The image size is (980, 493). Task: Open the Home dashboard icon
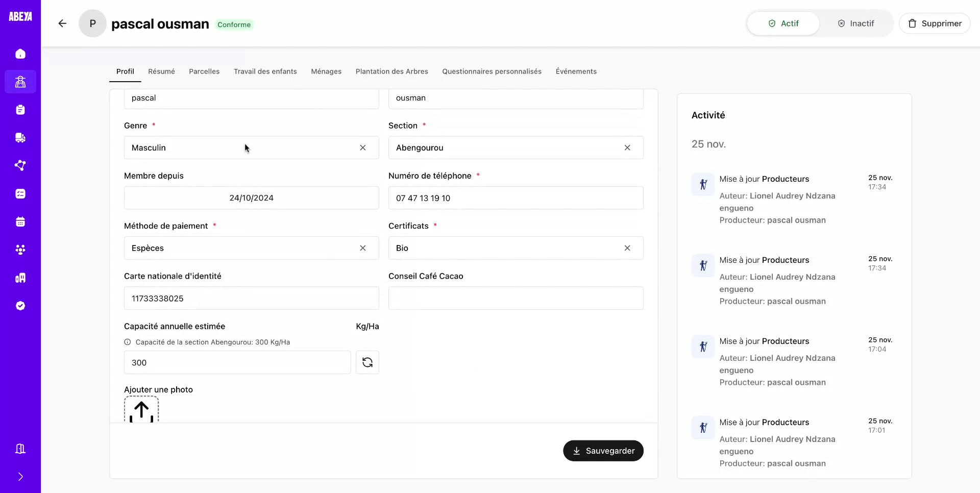20,54
